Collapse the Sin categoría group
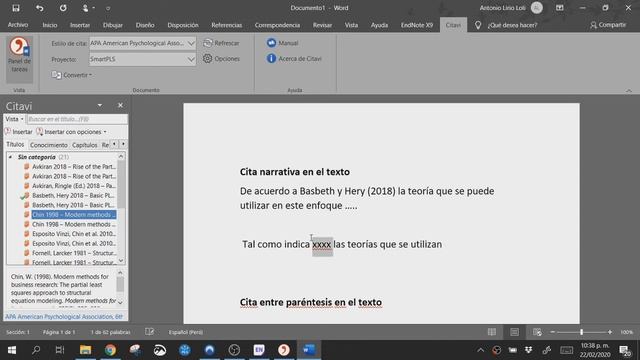 pos(10,157)
